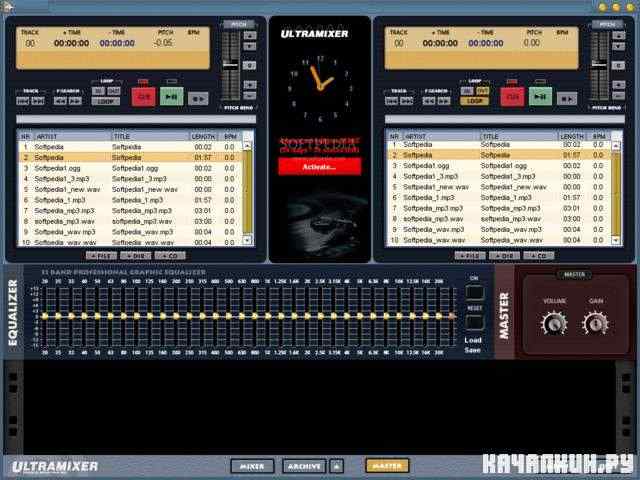The width and height of the screenshot is (640, 480).
Task: Pitch bend up on the left deck
Action: 250,84
